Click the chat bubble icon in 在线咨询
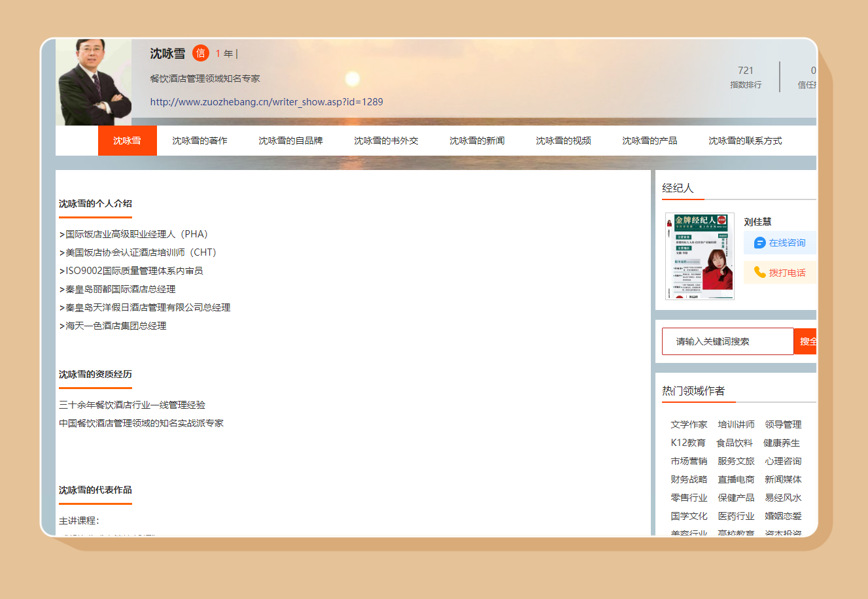This screenshot has width=868, height=599. (759, 243)
